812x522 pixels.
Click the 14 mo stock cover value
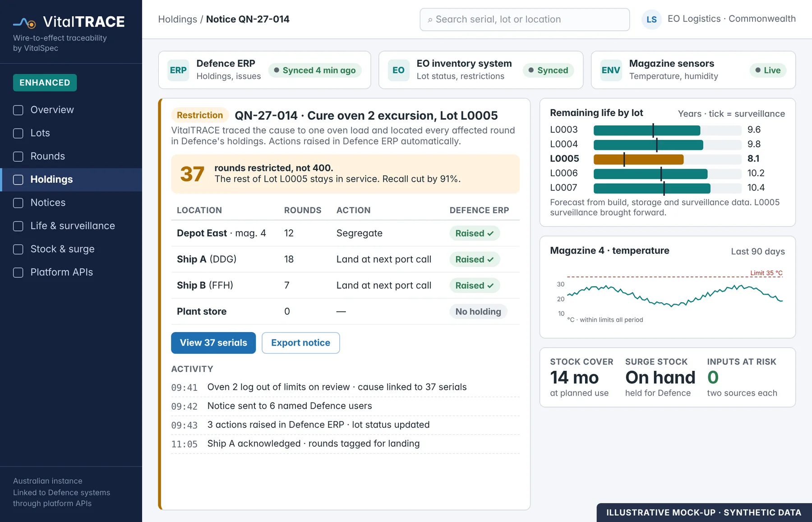[x=574, y=378]
